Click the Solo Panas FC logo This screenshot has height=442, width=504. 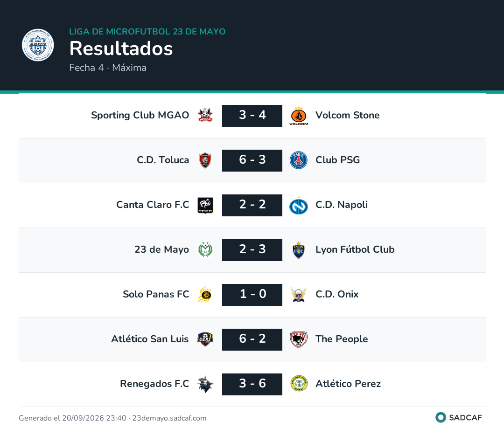coord(205,295)
